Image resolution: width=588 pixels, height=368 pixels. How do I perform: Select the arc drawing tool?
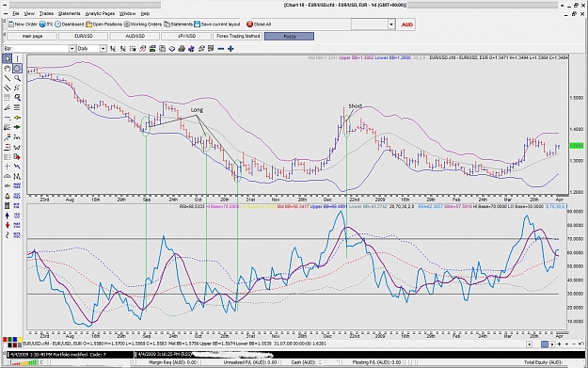(8, 176)
